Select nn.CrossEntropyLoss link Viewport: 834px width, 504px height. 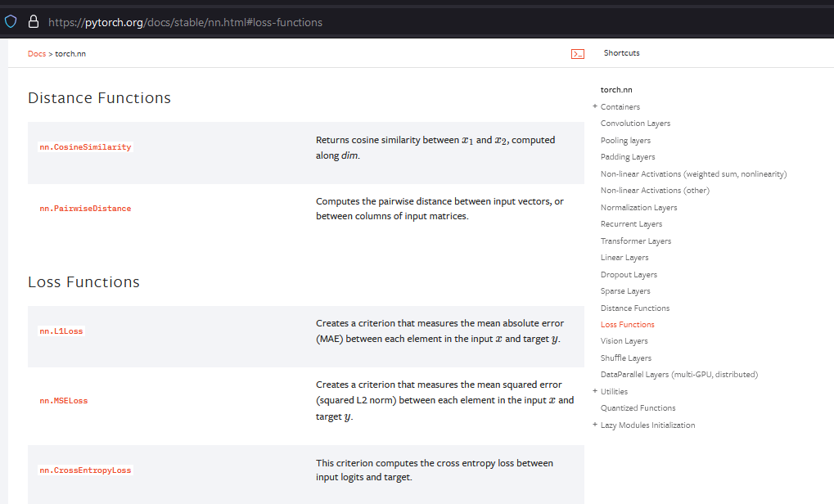[x=85, y=470]
